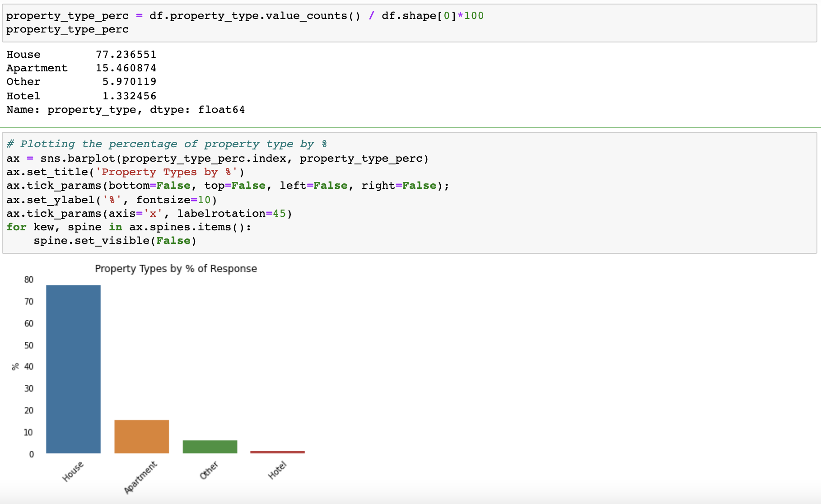Click the output value 5.970119
Screen dimensions: 821x504
tap(129, 82)
